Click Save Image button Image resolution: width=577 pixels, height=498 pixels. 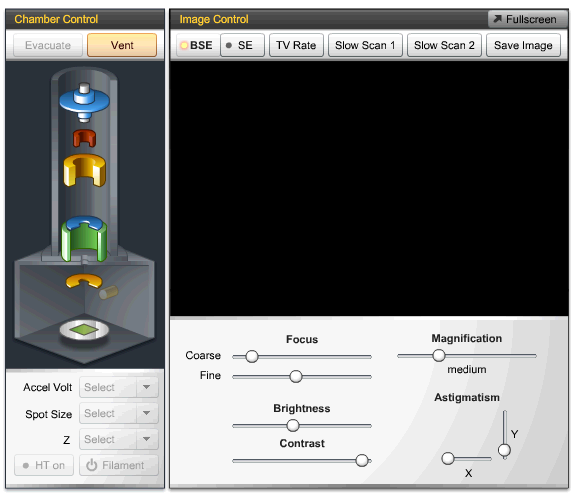(x=523, y=45)
